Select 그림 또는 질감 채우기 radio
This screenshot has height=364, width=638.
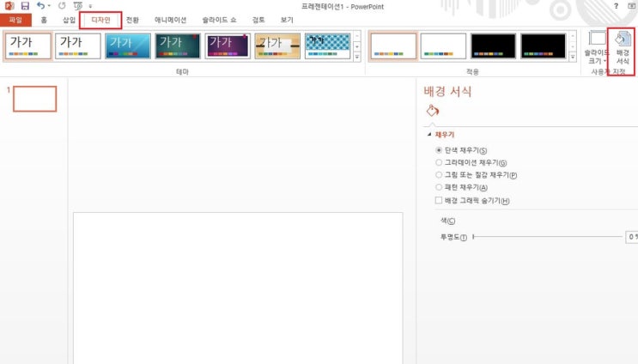click(439, 175)
